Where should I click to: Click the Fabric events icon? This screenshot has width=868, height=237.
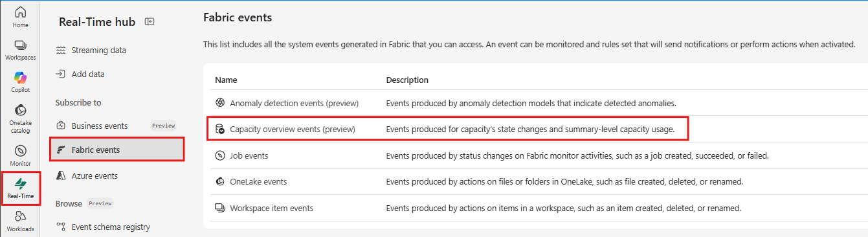click(x=61, y=150)
